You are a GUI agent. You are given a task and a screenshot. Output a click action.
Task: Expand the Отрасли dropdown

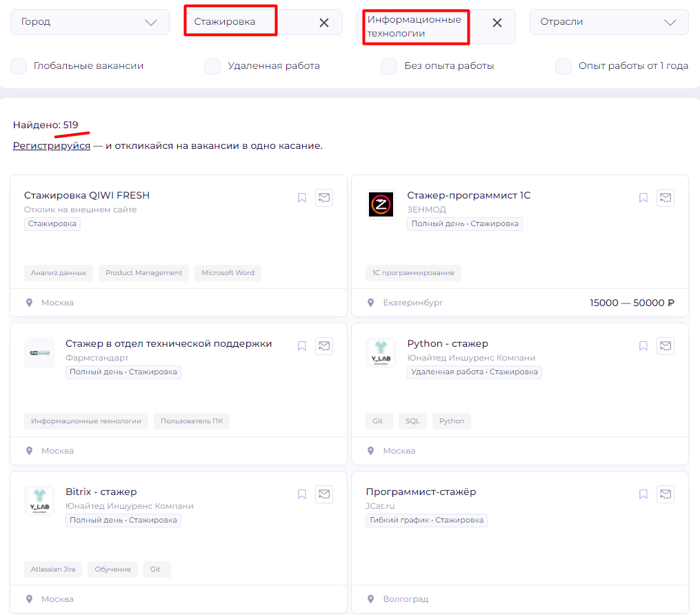point(608,21)
